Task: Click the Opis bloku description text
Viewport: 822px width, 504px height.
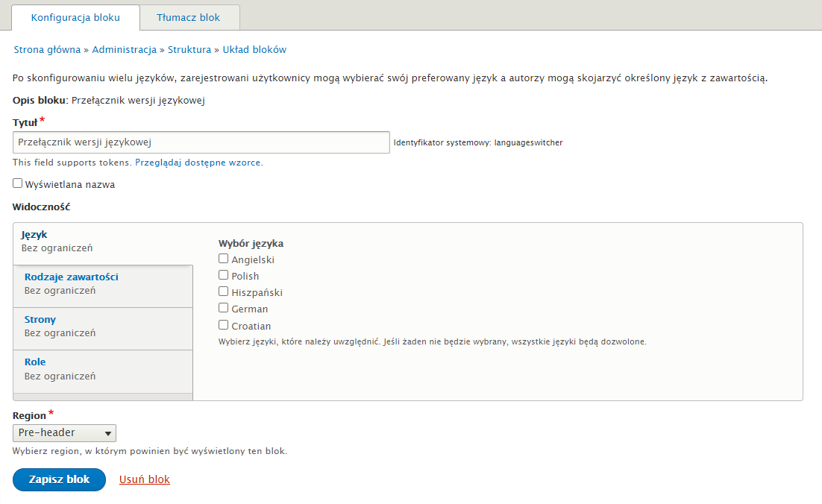Action: pyautogui.click(x=108, y=100)
